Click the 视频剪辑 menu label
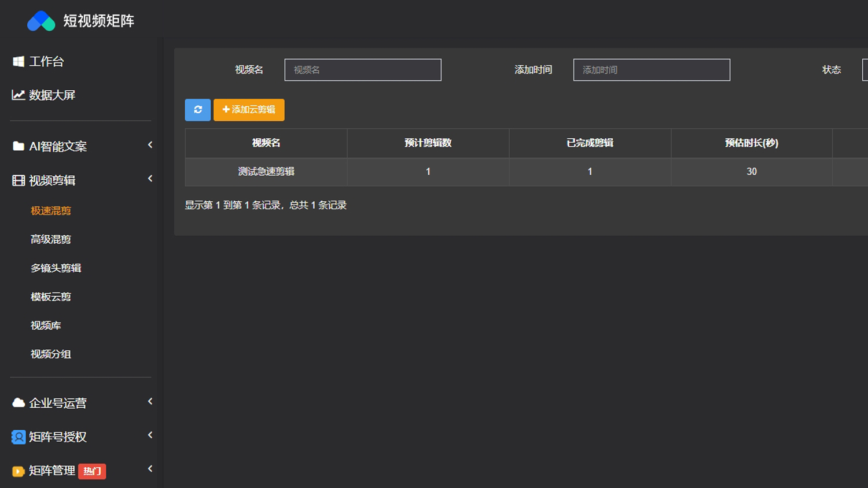This screenshot has height=488, width=868. [x=52, y=180]
